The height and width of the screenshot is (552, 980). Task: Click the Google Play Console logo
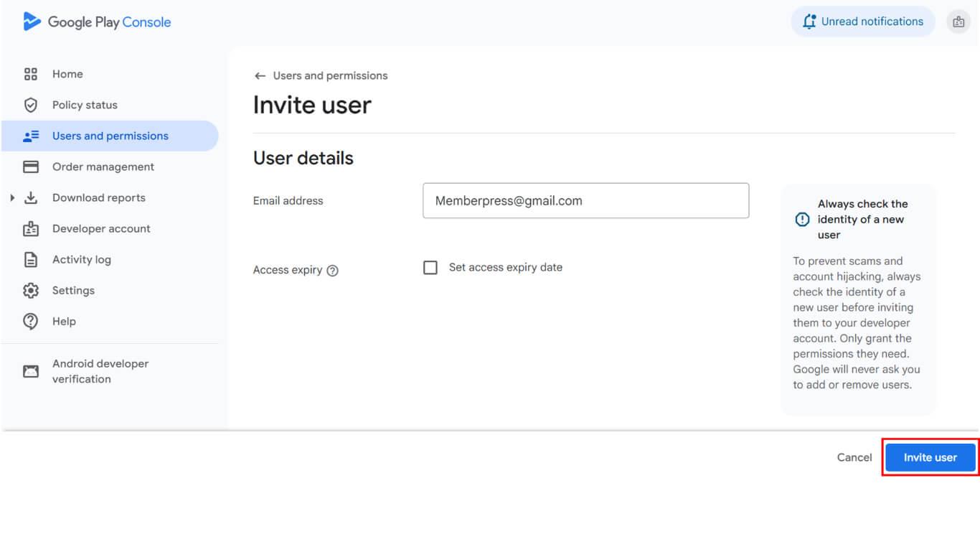click(x=97, y=22)
